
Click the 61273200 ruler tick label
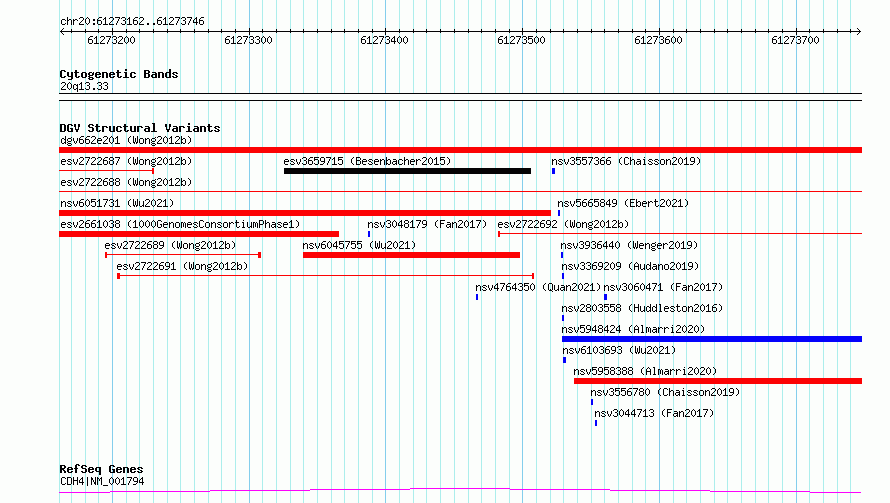(111, 40)
